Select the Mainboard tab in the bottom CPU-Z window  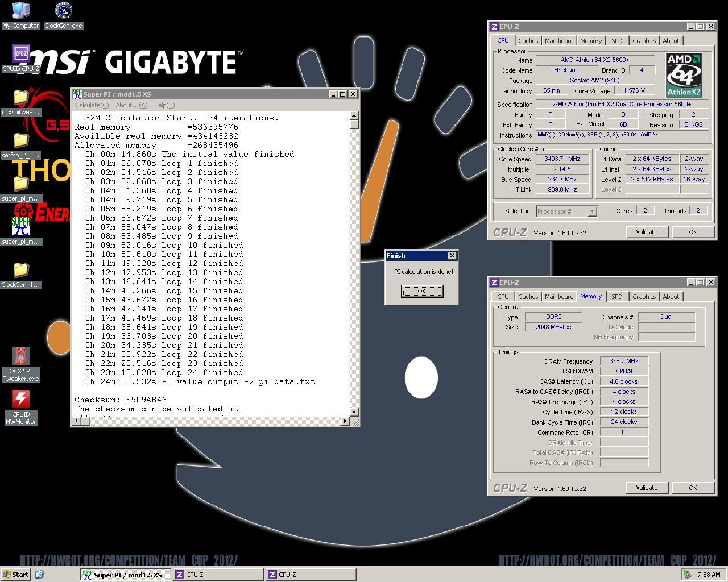click(x=559, y=297)
